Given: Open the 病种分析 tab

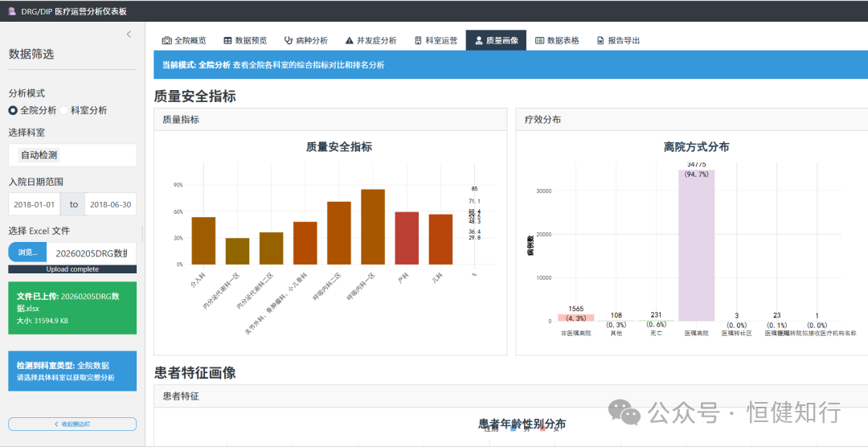Looking at the screenshot, I should click(x=305, y=40).
